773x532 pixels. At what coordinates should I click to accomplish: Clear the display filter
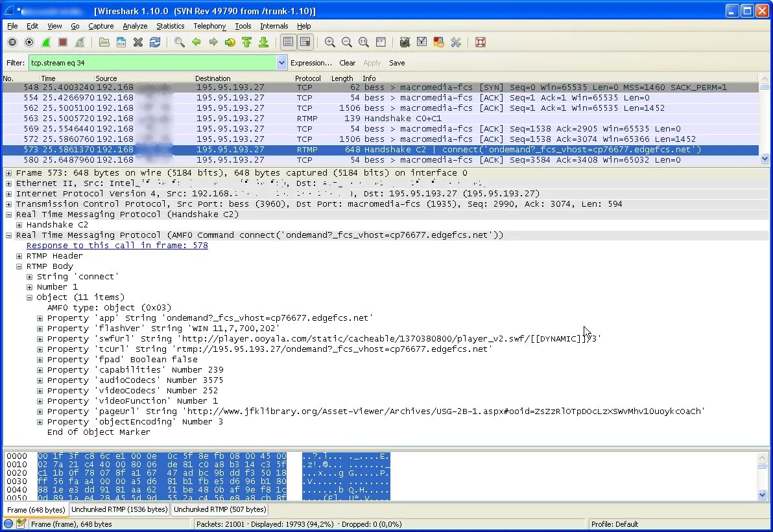347,63
